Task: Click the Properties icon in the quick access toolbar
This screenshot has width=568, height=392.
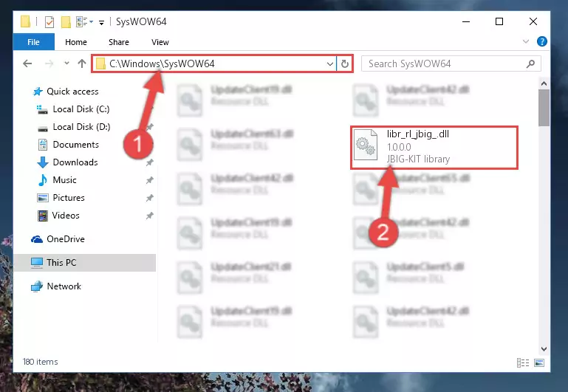Action: 49,22
